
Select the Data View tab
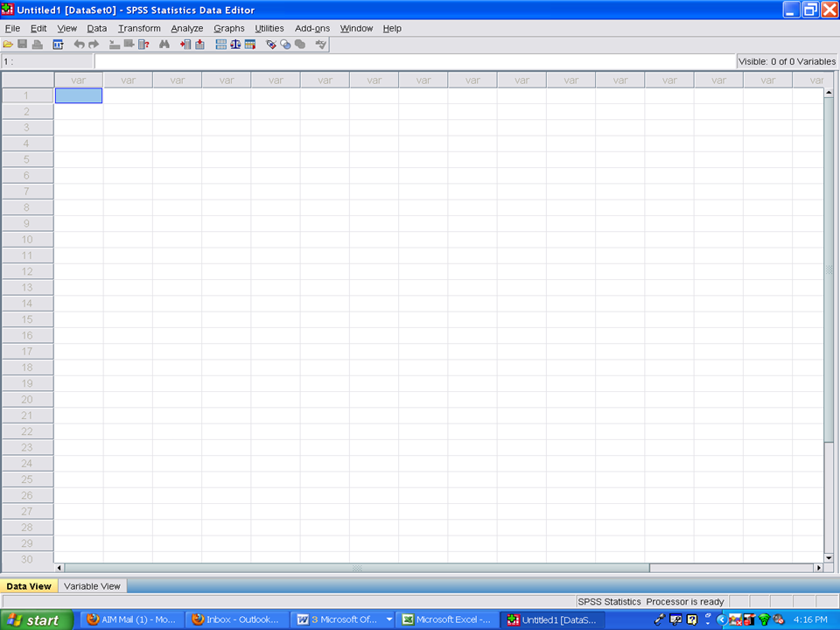click(x=29, y=586)
